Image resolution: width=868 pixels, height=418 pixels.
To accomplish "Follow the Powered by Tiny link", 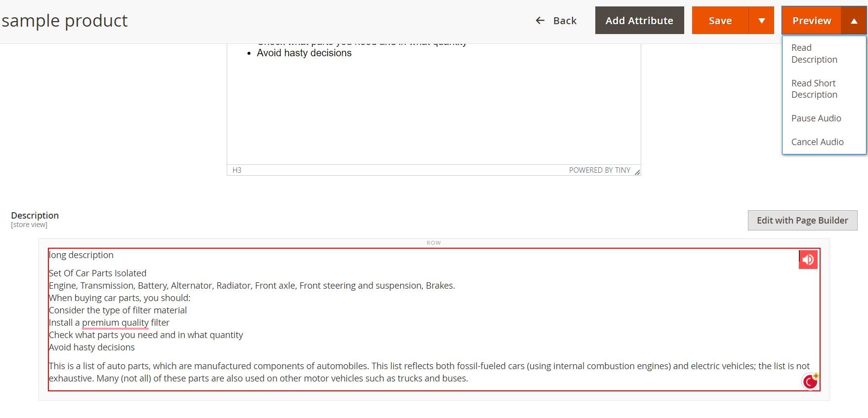I will click(x=599, y=170).
